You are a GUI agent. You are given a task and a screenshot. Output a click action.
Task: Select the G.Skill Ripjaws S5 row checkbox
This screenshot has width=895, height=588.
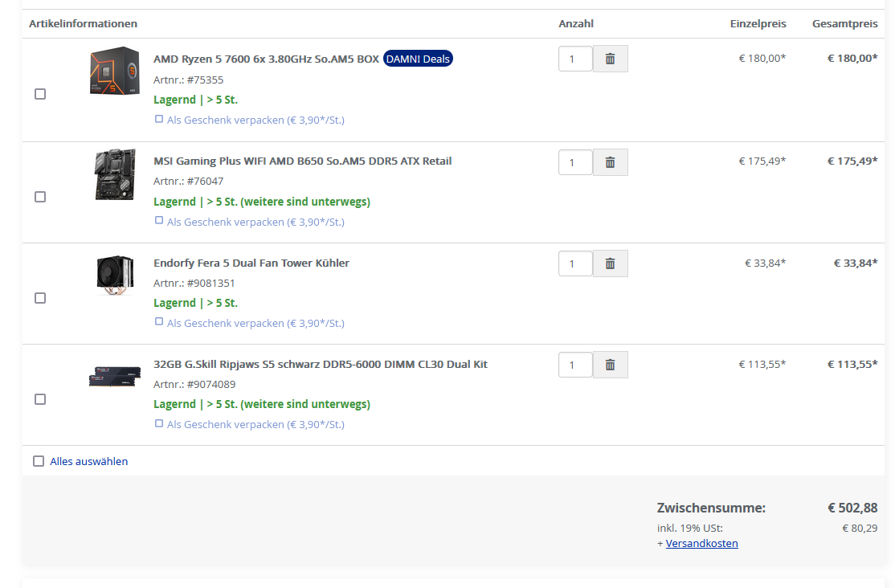pos(40,399)
